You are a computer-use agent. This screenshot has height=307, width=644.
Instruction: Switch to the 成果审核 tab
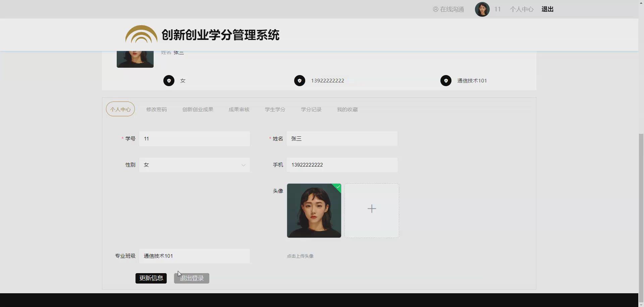(239, 109)
